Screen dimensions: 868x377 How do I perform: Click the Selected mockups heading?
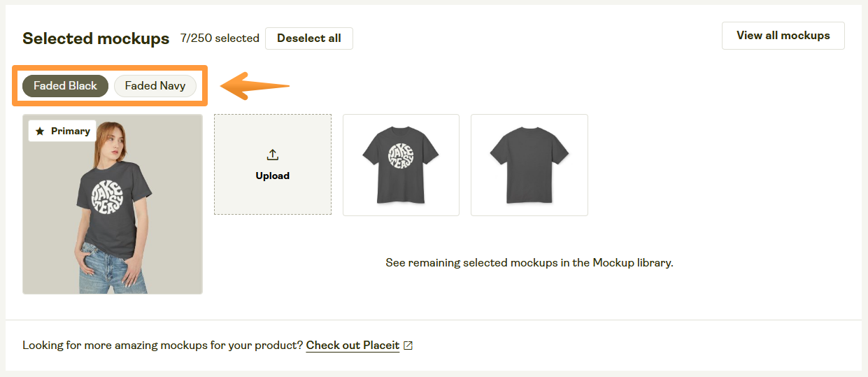click(96, 38)
